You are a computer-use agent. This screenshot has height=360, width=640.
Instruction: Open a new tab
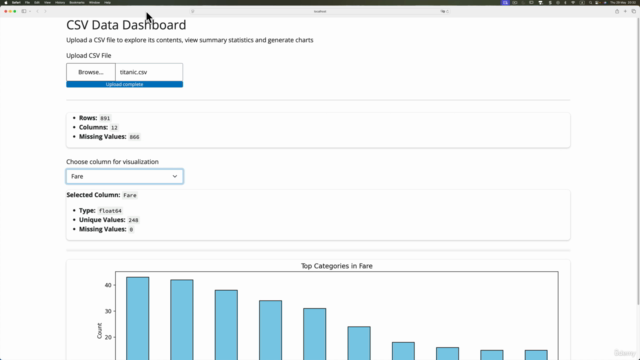click(625, 11)
